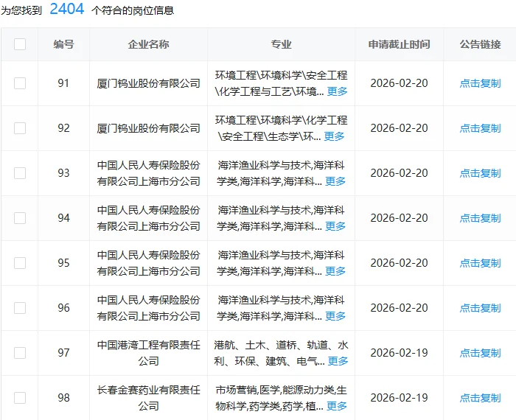Click 长春金赛药业有限责任公司 company name
The width and height of the screenshot is (516, 420).
148,398
